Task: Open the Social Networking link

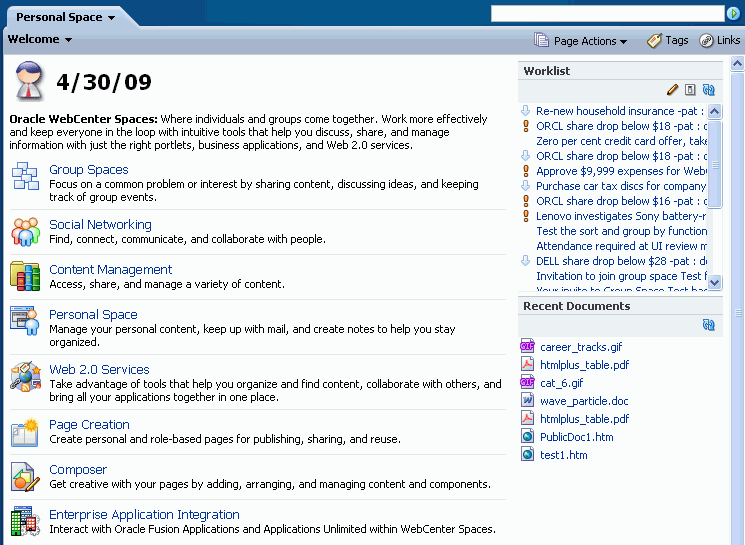Action: 100,224
